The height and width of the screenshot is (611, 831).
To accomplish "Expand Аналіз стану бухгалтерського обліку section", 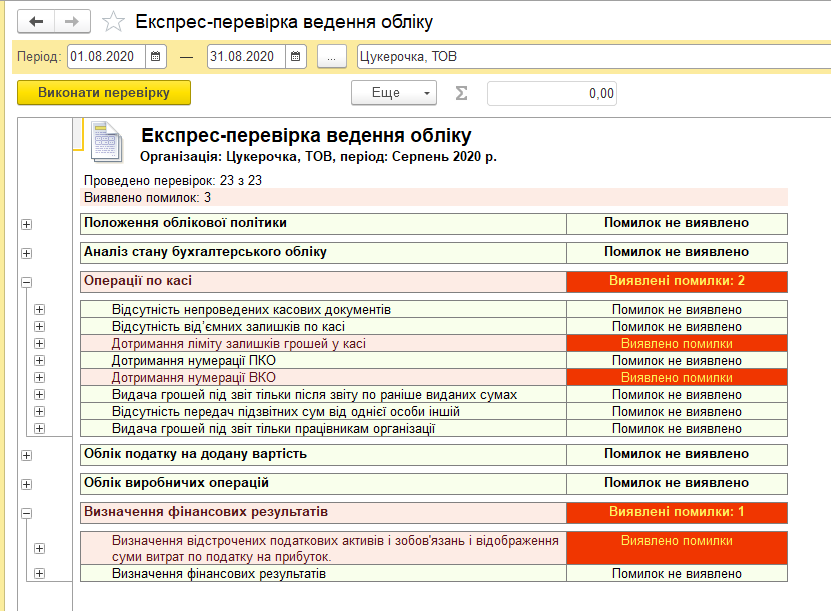I will [x=26, y=254].
